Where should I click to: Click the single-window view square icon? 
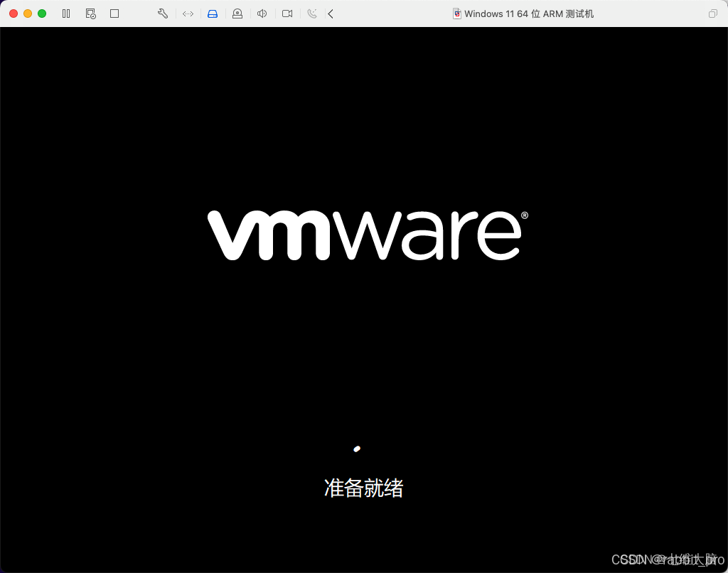point(114,14)
